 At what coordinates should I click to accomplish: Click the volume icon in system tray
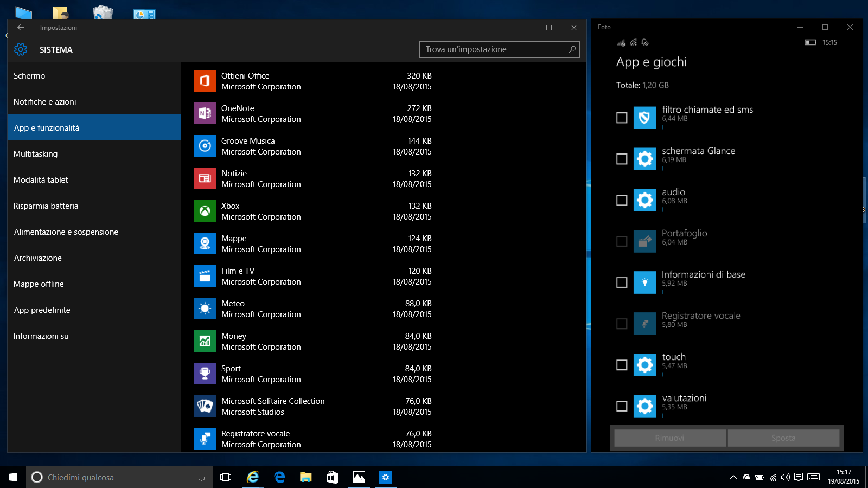[785, 477]
